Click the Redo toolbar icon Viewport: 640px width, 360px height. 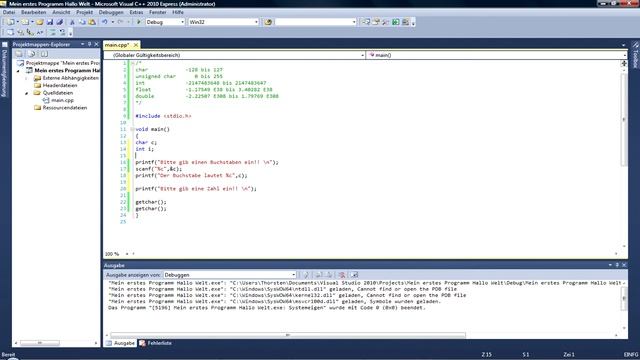point(120,22)
